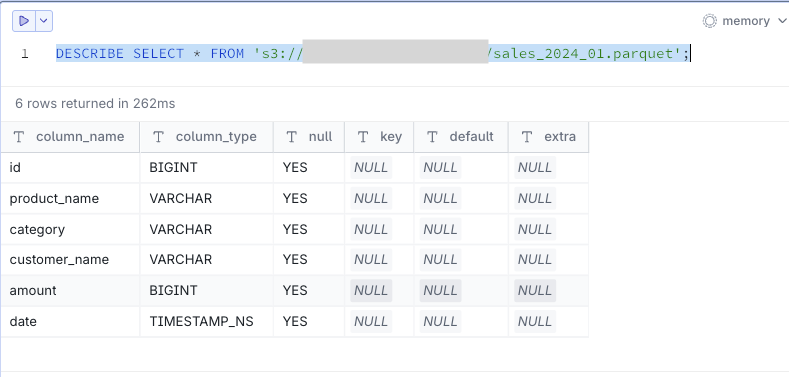789x377 pixels.
Task: Click the type icon beside default header
Action: tap(432, 137)
